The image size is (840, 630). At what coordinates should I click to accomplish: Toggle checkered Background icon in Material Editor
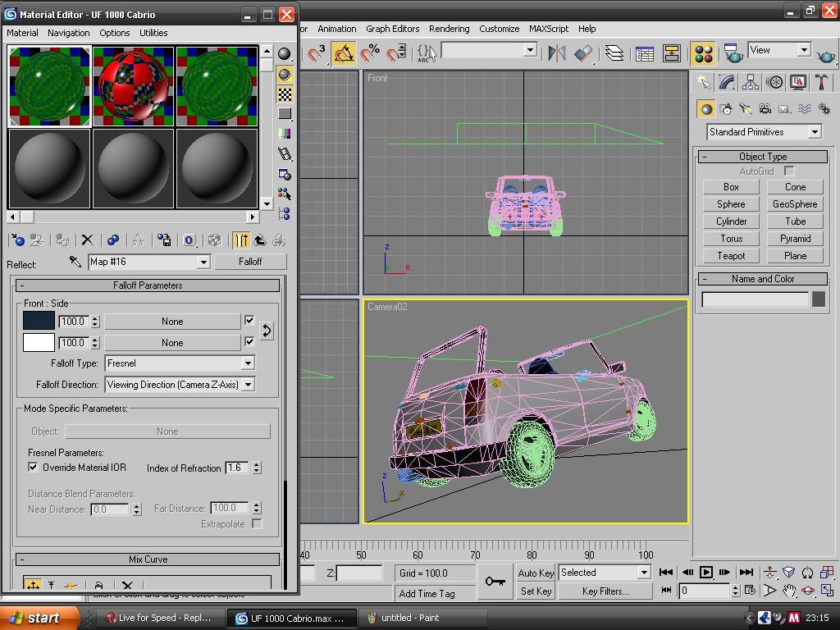click(x=285, y=95)
